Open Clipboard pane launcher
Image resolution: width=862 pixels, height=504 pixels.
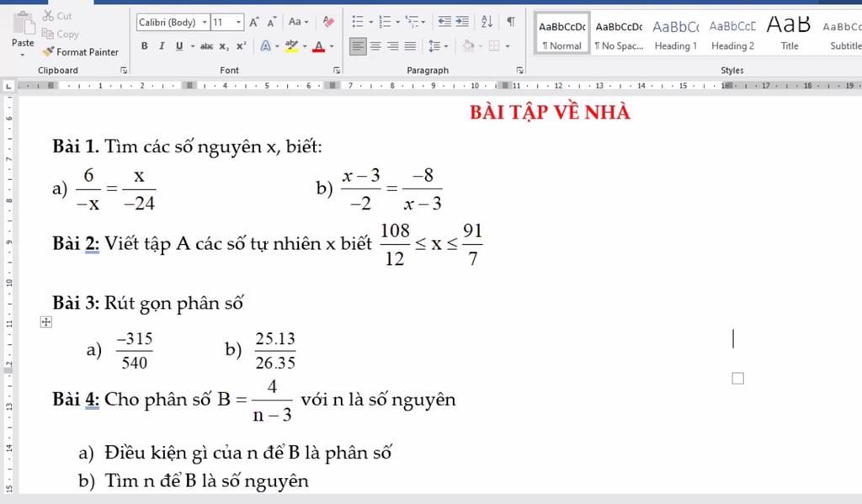[x=124, y=71]
